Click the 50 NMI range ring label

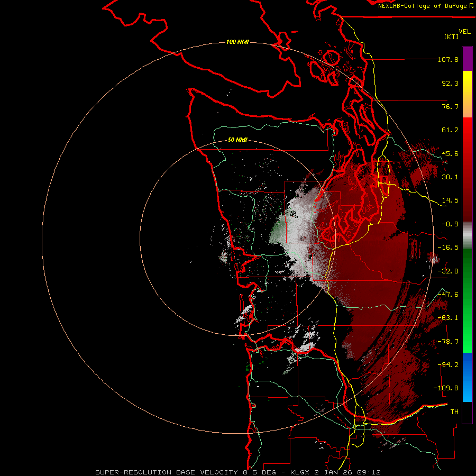coord(237,140)
